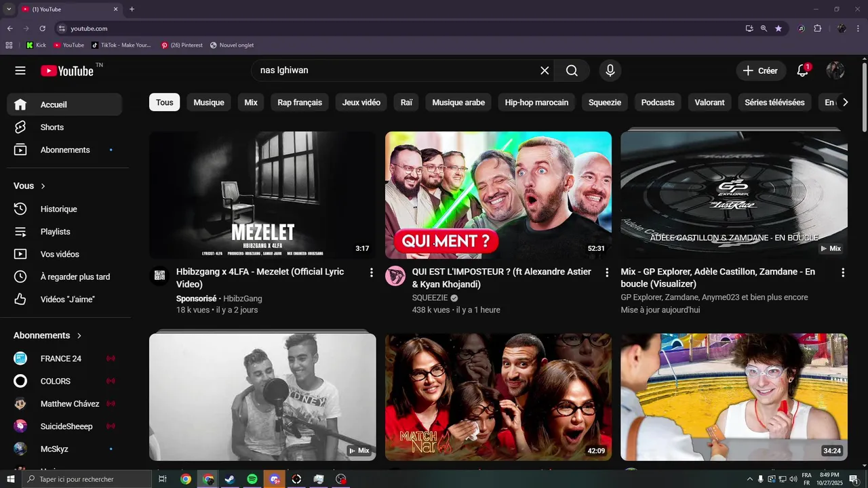Click the install app icon in address bar
The height and width of the screenshot is (488, 868).
click(x=749, y=28)
